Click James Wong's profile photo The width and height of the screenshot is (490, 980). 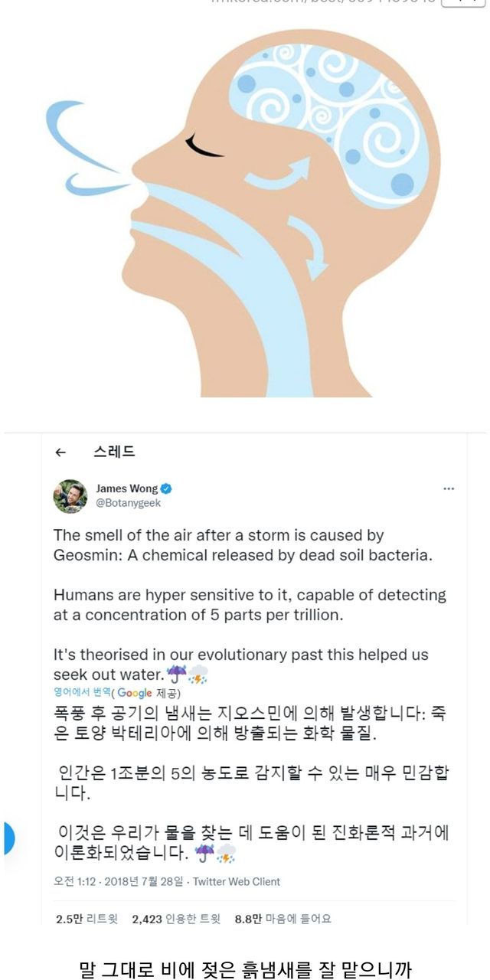(70, 496)
